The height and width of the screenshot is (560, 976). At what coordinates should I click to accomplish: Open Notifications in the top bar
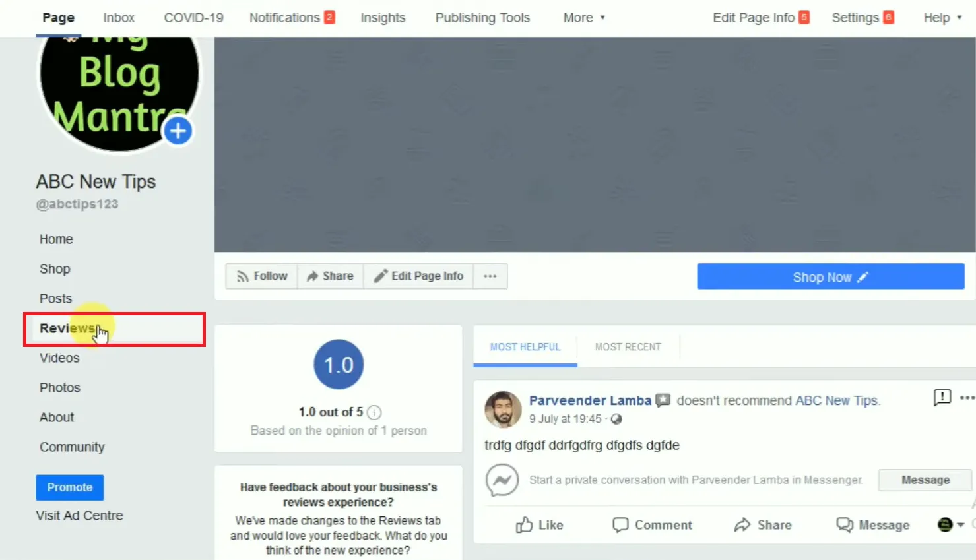(292, 18)
